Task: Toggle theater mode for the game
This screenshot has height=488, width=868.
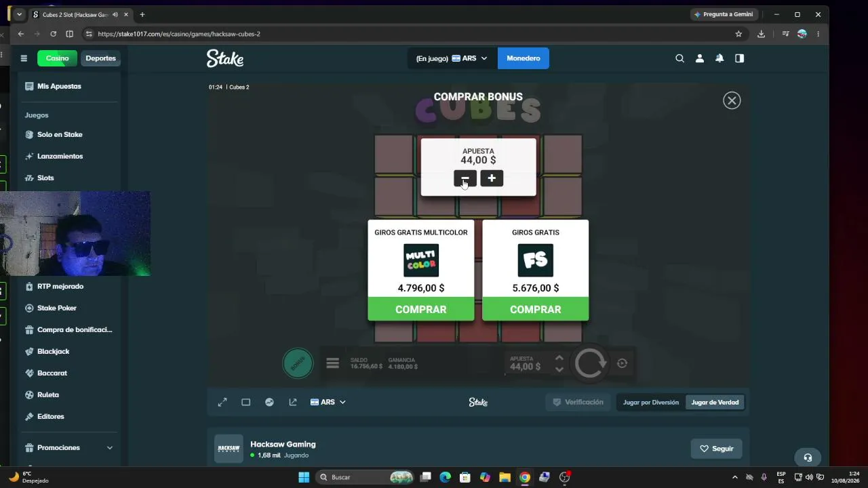Action: [x=245, y=402]
